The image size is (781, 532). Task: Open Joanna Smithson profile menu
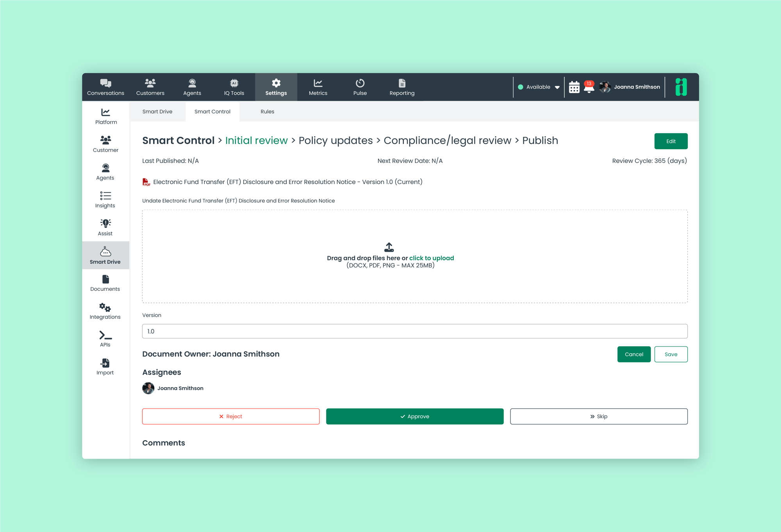(629, 87)
